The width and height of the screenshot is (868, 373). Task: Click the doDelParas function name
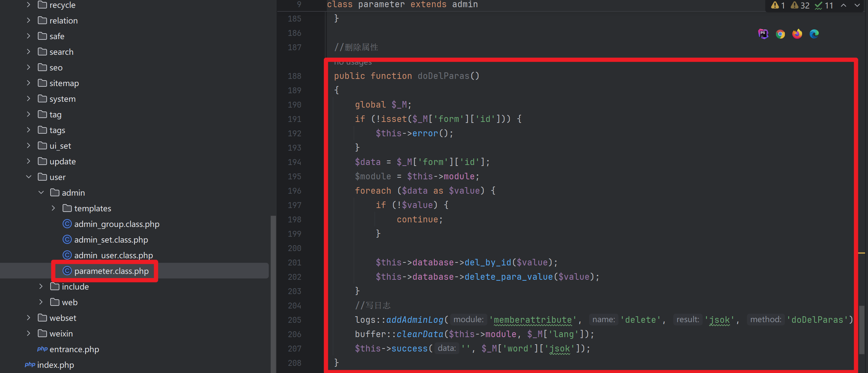(x=443, y=76)
